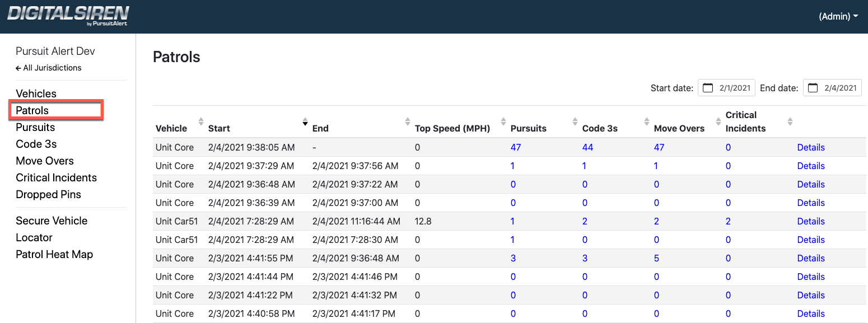
Task: Sort by Critical Incidents sort arrows
Action: pyautogui.click(x=790, y=121)
